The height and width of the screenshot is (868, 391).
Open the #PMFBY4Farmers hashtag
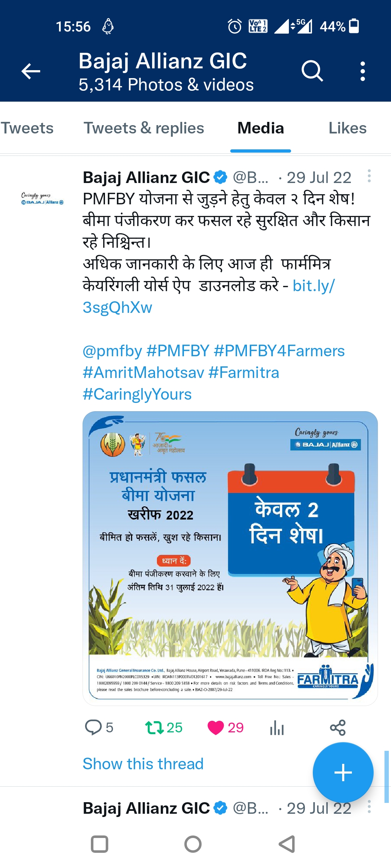(279, 351)
